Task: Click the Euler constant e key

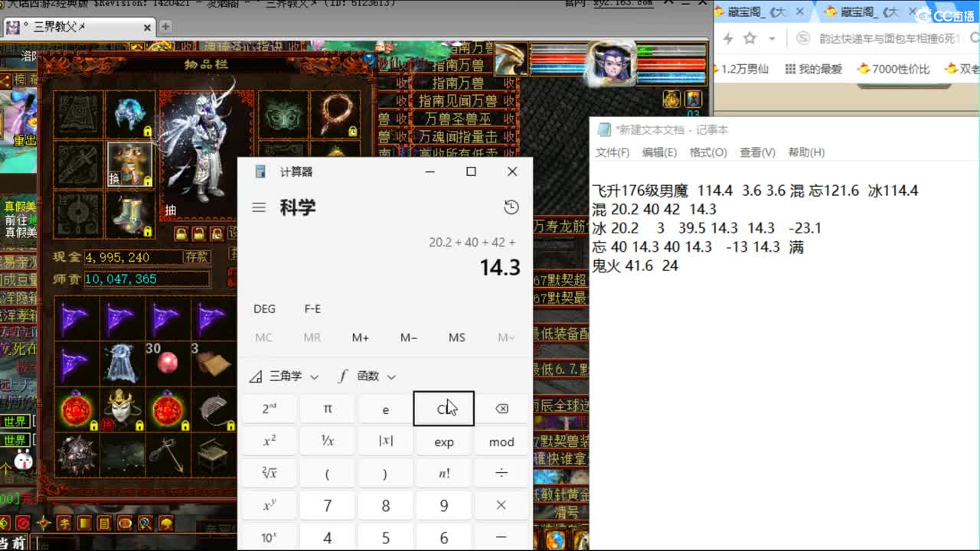Action: coord(386,409)
